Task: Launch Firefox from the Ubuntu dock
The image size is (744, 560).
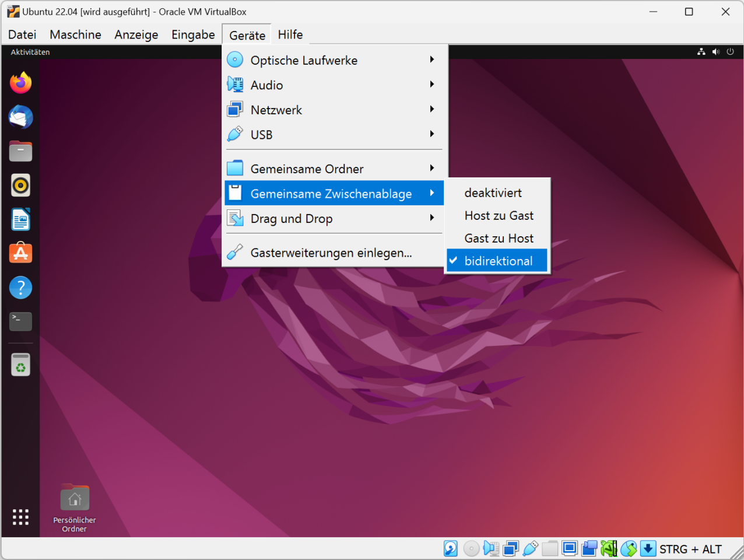Action: pyautogui.click(x=20, y=82)
